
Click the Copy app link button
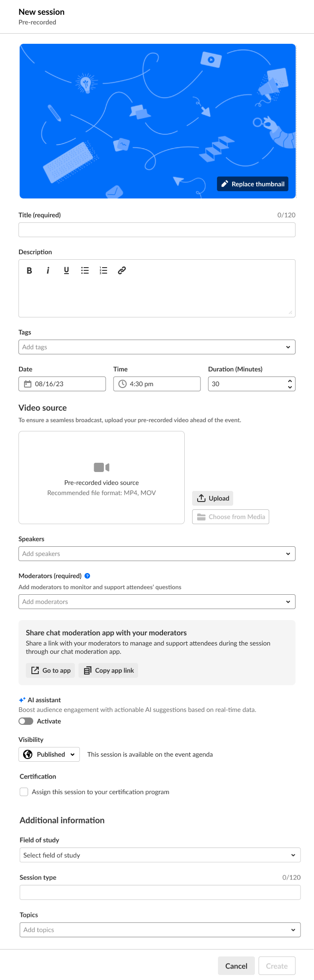pos(109,670)
